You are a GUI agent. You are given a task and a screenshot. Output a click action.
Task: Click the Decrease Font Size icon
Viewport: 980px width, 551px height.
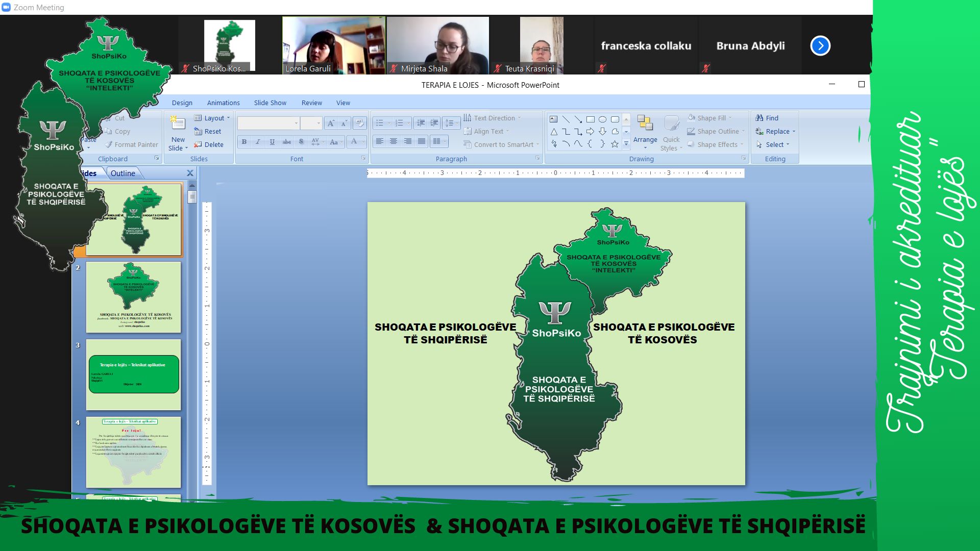[x=344, y=123]
